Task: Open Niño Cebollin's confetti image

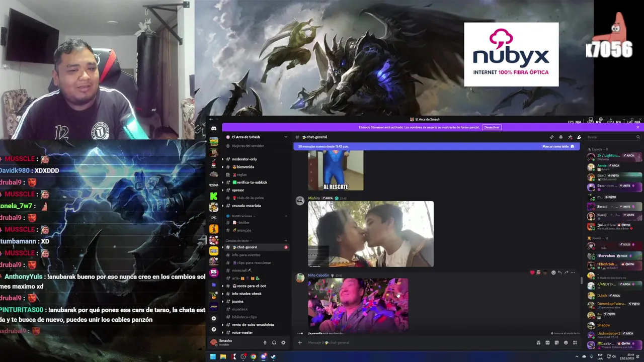Action: [x=358, y=305]
